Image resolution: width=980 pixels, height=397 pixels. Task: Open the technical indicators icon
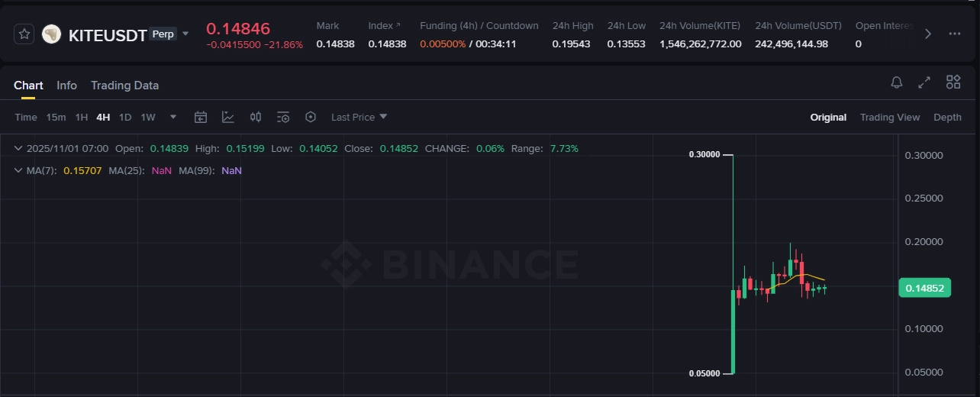(228, 117)
